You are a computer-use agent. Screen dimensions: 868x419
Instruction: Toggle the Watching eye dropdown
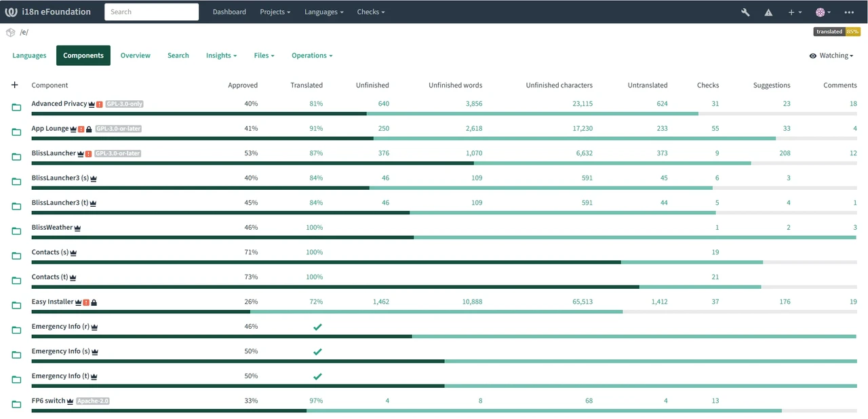tap(831, 56)
